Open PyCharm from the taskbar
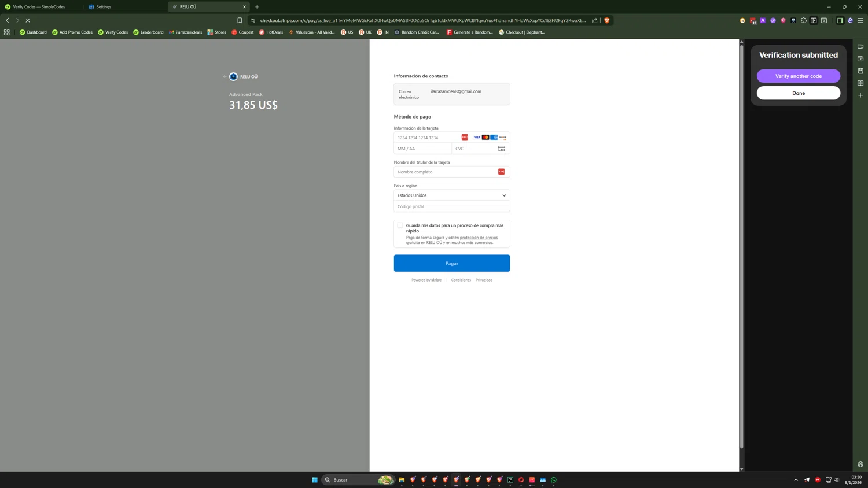Screen dimensions: 868x488 point(510,480)
